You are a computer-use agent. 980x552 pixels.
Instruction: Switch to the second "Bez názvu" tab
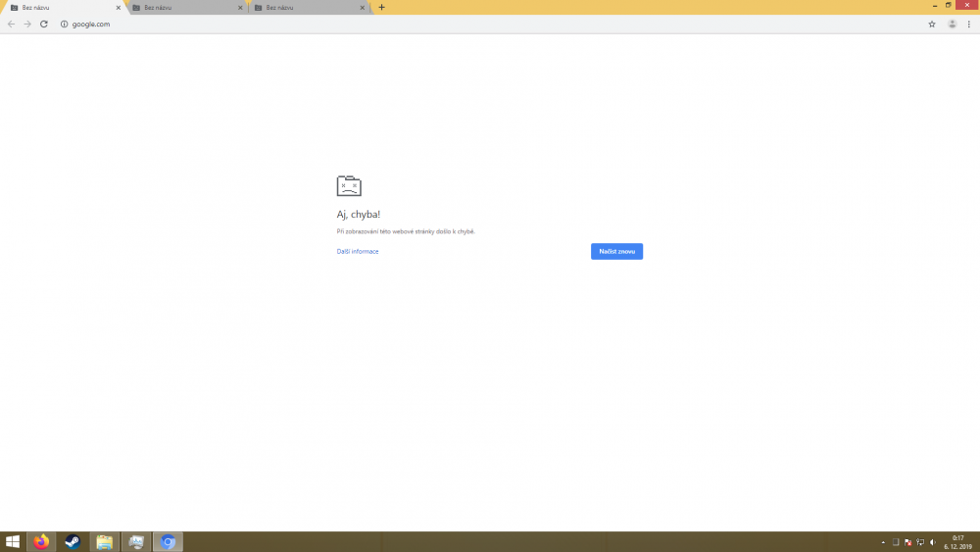pyautogui.click(x=181, y=8)
